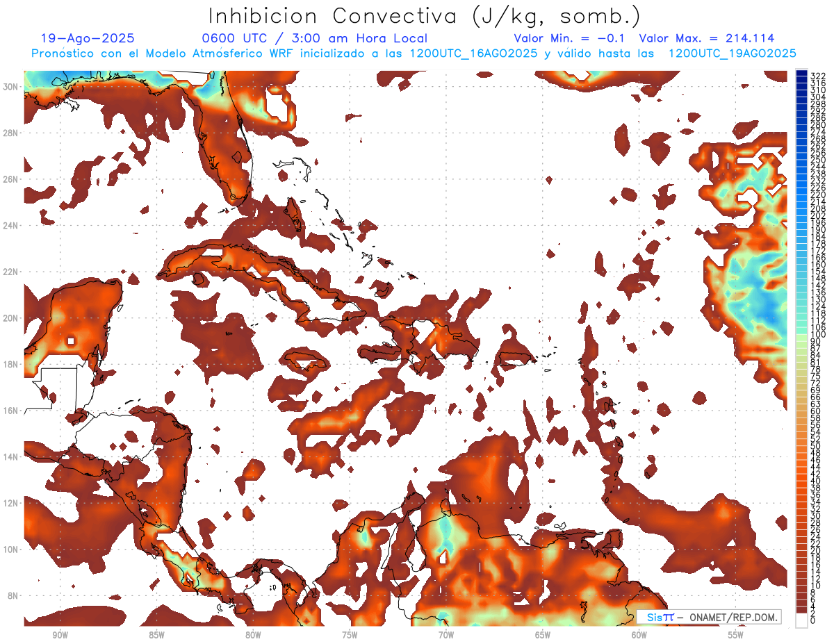Screen dimensions: 834x644
Task: Click the 70W longitude label
Action: tap(446, 635)
